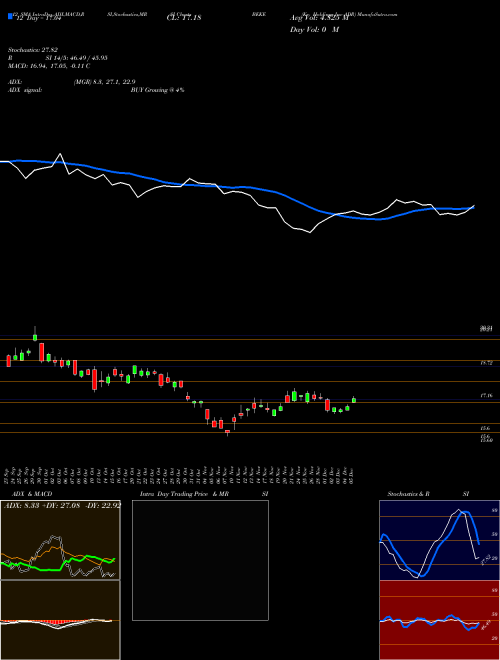This screenshot has height=660, width=500.
Task: Click the 18.72 price axis label
Action: [487, 362]
